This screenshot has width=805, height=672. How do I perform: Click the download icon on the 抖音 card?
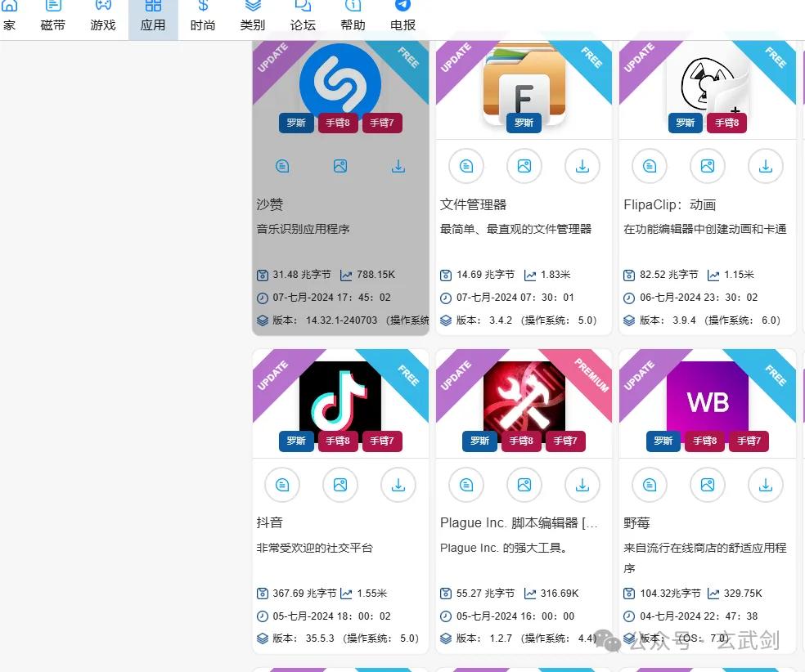pos(398,485)
